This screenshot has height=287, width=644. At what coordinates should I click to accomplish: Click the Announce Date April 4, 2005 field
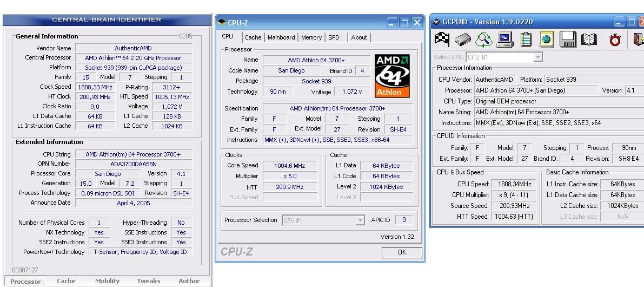pos(134,203)
